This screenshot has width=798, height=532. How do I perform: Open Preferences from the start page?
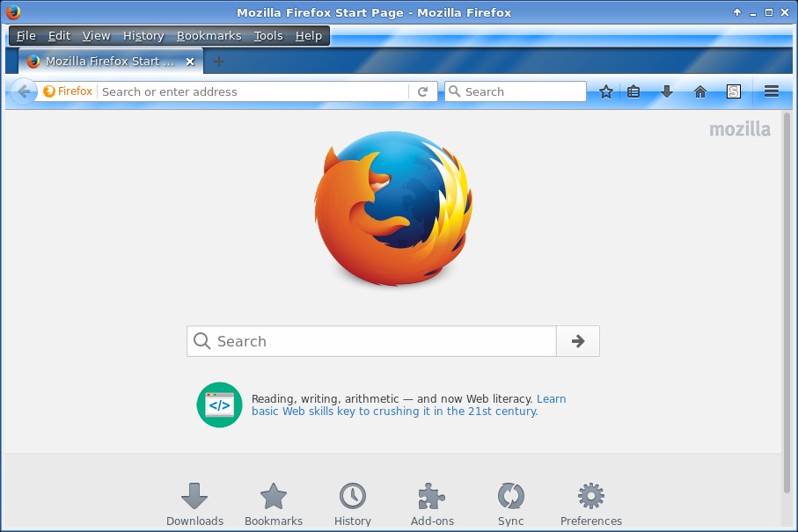591,505
